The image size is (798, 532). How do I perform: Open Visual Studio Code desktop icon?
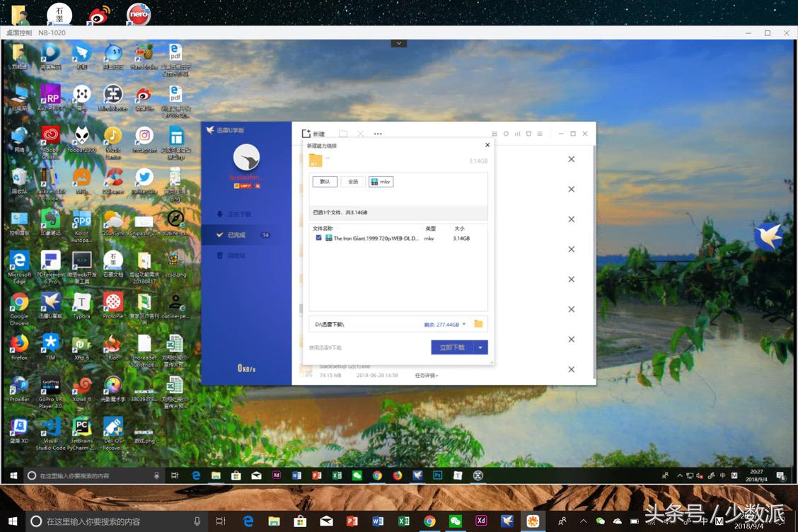[50, 434]
